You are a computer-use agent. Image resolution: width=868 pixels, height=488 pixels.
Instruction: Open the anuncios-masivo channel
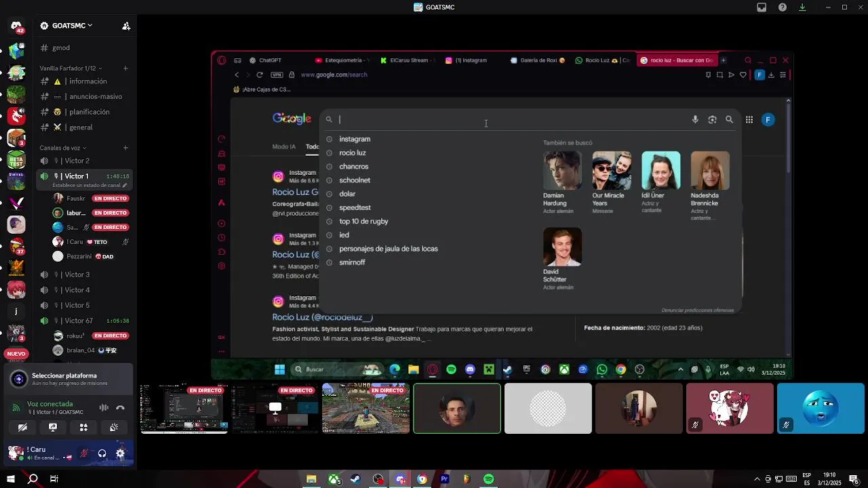(x=85, y=96)
